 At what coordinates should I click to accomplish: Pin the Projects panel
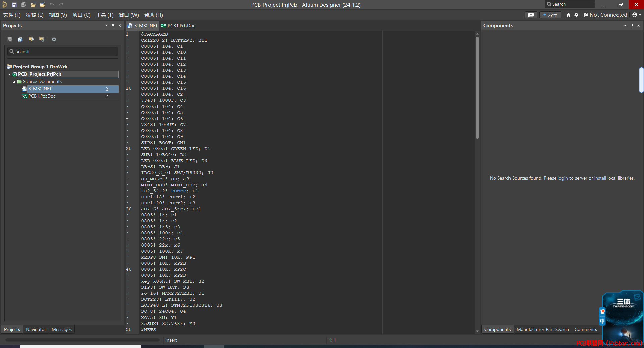point(113,26)
